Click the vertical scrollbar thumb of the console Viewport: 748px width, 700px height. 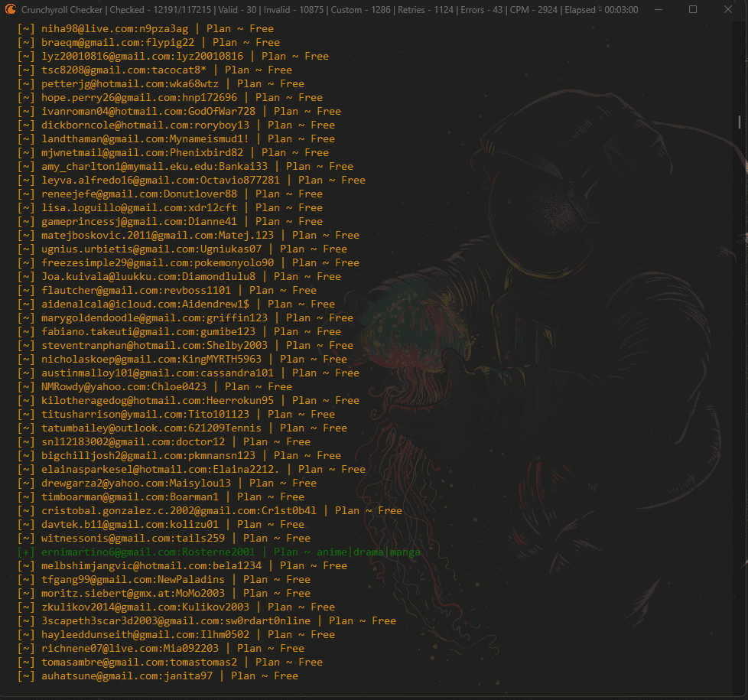click(x=740, y=122)
